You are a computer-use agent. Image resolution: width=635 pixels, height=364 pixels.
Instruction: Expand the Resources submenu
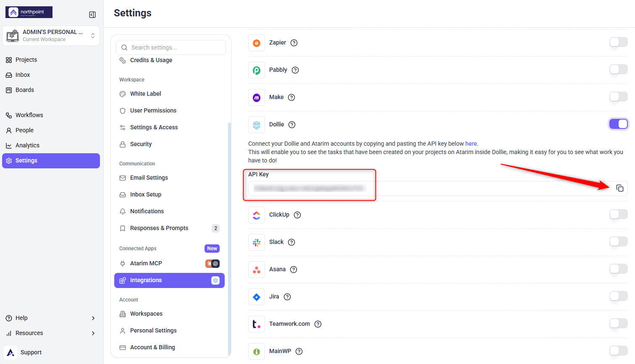click(51, 333)
